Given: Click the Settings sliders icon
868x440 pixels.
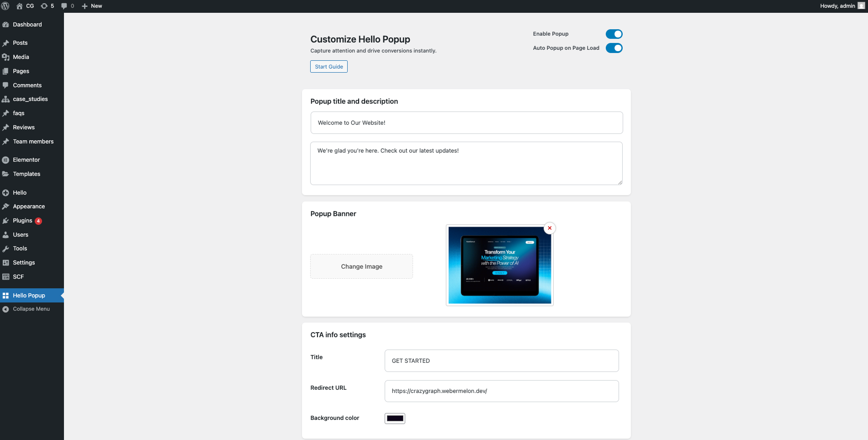Looking at the screenshot, I should point(5,263).
